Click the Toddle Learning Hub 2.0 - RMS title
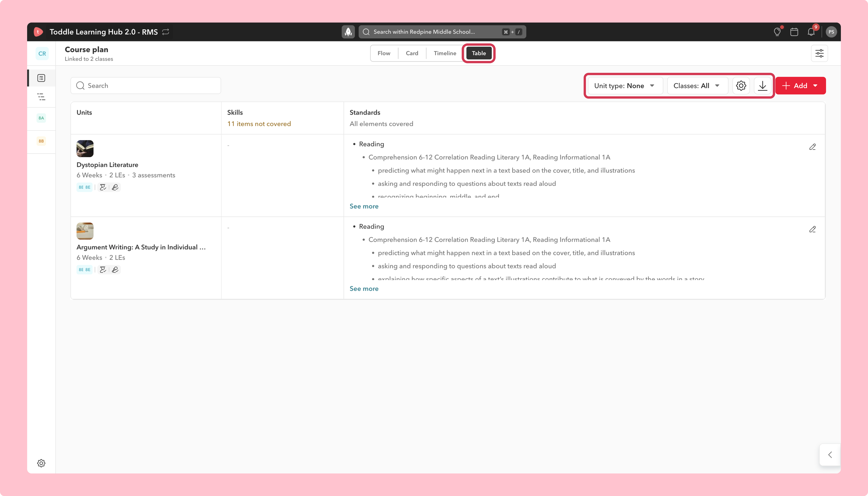Screen dimensions: 868x496 [103, 32]
